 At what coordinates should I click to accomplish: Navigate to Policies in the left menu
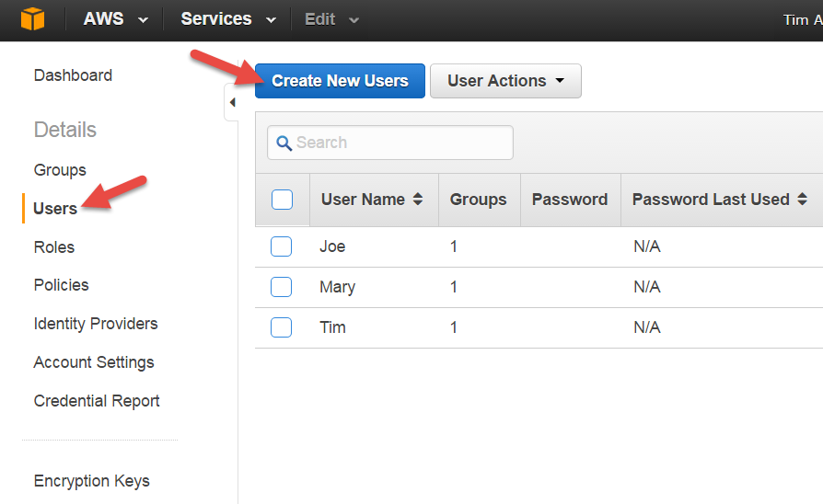[x=62, y=285]
